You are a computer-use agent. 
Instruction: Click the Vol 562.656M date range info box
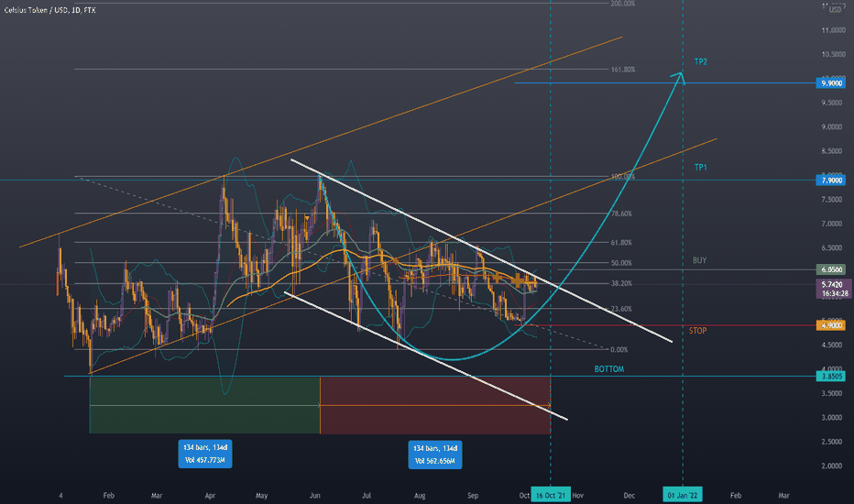[x=435, y=455]
